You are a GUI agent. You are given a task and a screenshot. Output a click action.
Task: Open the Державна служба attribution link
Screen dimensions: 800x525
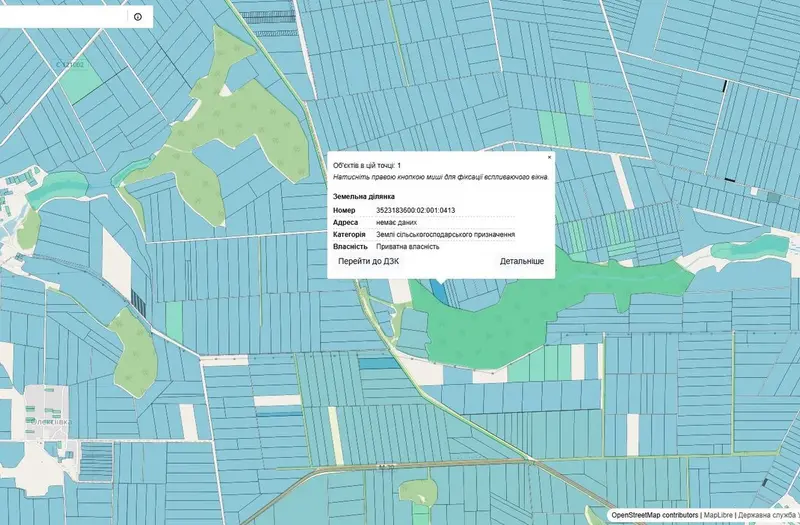pos(768,515)
